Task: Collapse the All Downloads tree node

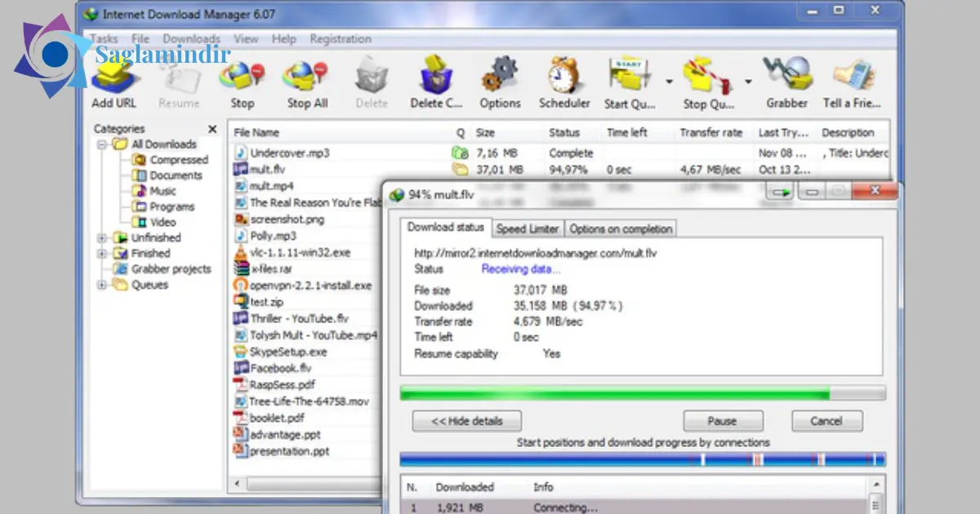Action: click(102, 144)
